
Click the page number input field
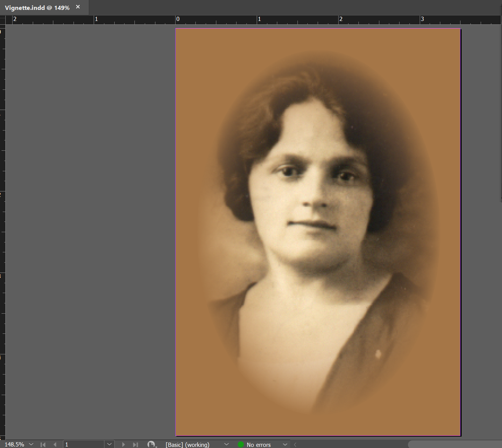click(83, 445)
